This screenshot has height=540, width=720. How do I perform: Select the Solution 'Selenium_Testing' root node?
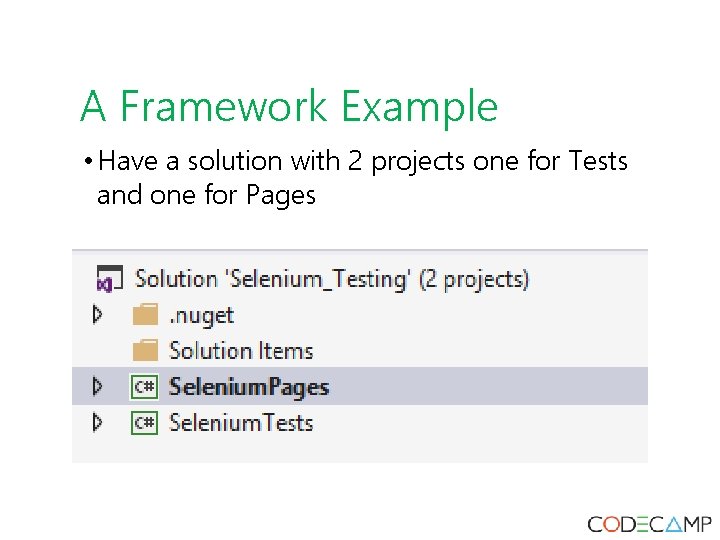coord(272,279)
